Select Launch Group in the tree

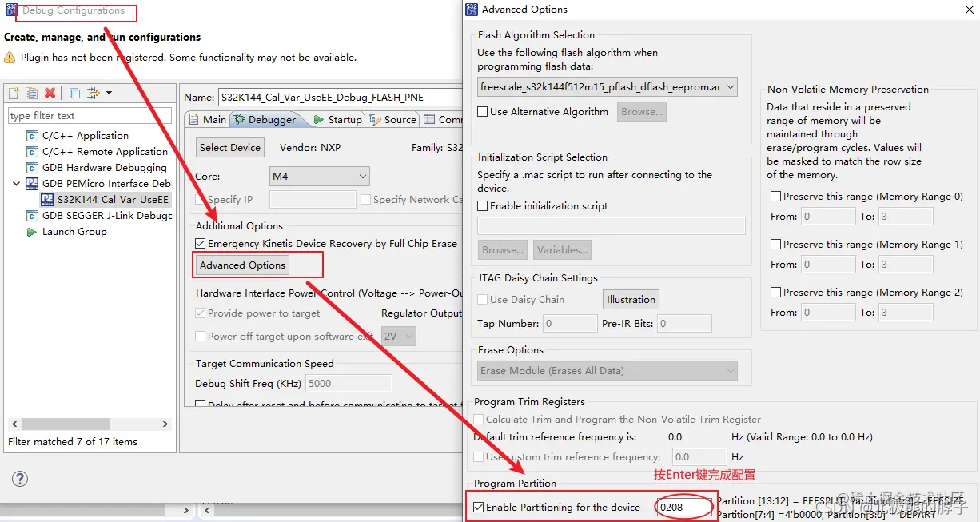coord(74,232)
